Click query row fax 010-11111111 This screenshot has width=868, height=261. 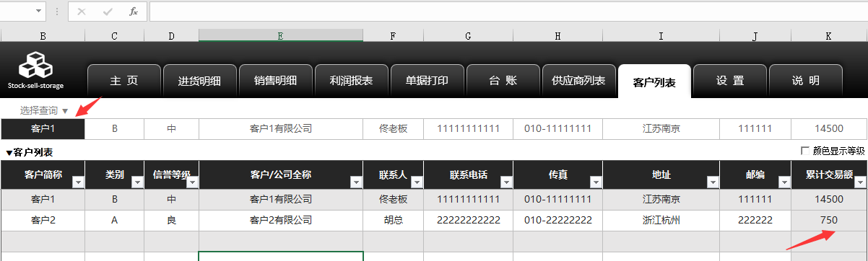point(557,129)
